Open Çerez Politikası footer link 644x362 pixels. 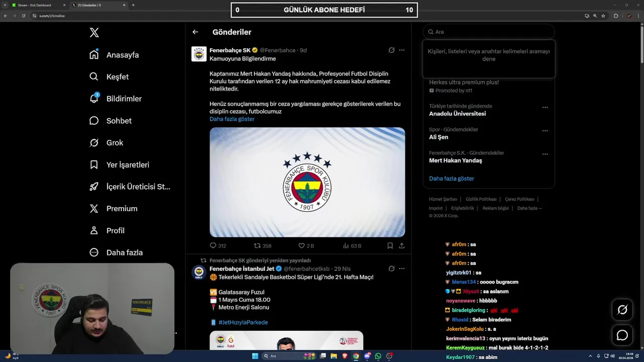point(520,199)
